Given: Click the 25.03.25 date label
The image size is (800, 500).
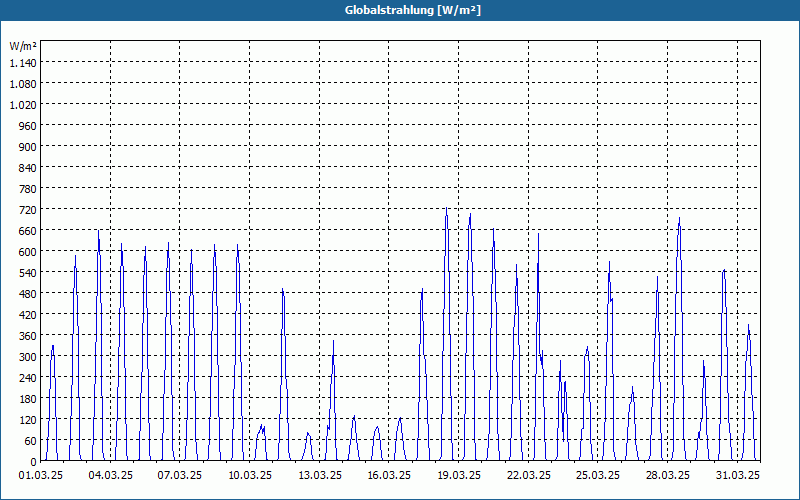Looking at the screenshot, I should 597,475.
